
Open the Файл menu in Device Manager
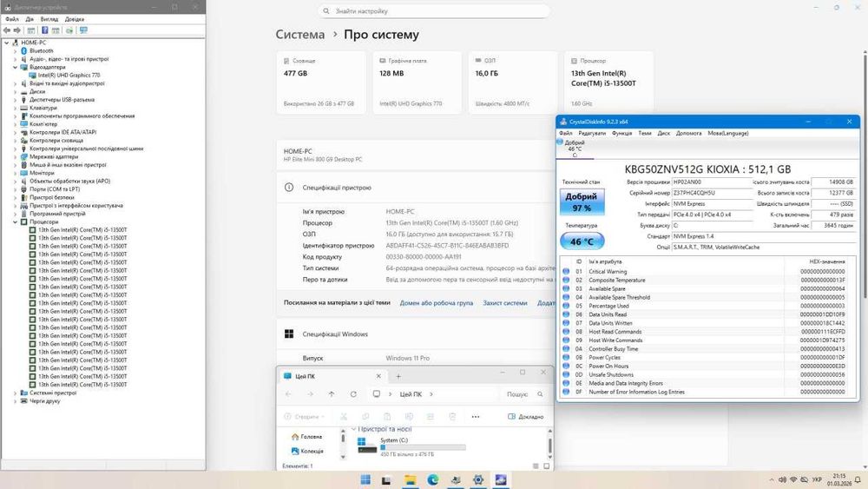point(11,19)
